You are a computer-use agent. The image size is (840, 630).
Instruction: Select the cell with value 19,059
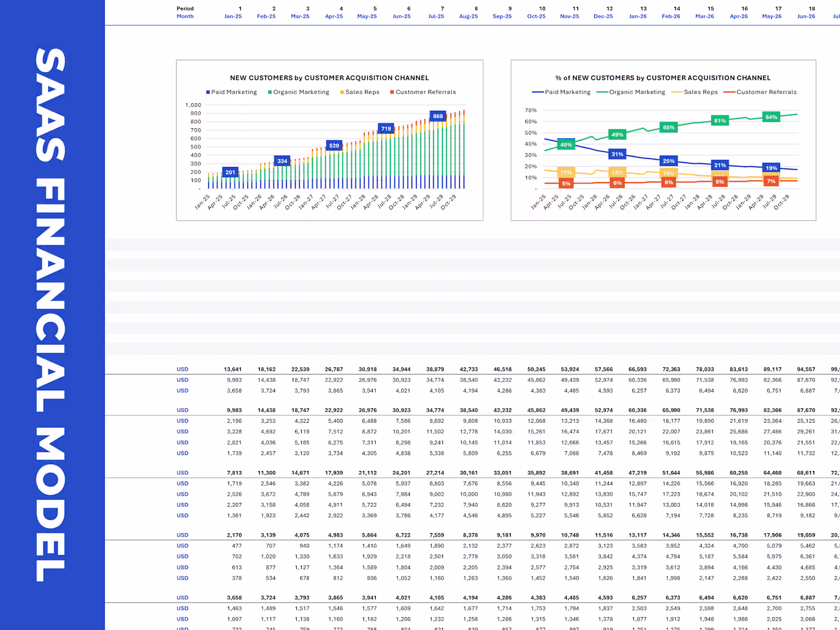[x=806, y=535]
